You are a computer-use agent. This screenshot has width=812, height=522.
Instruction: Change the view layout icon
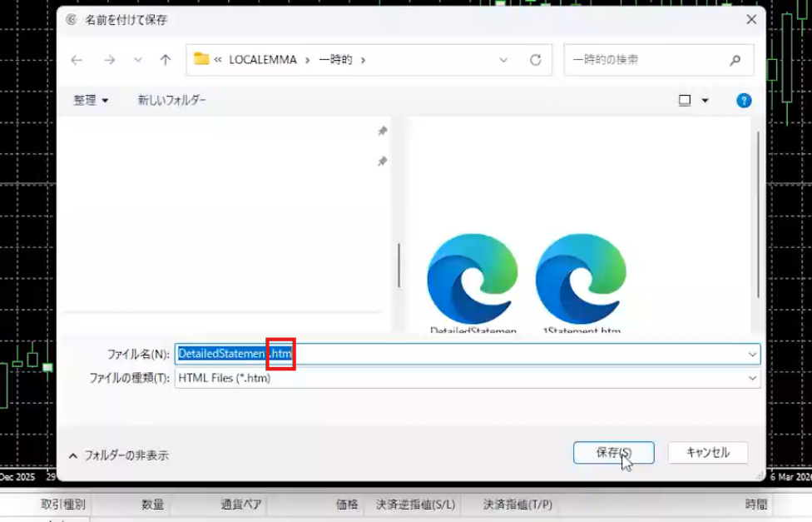pyautogui.click(x=685, y=101)
